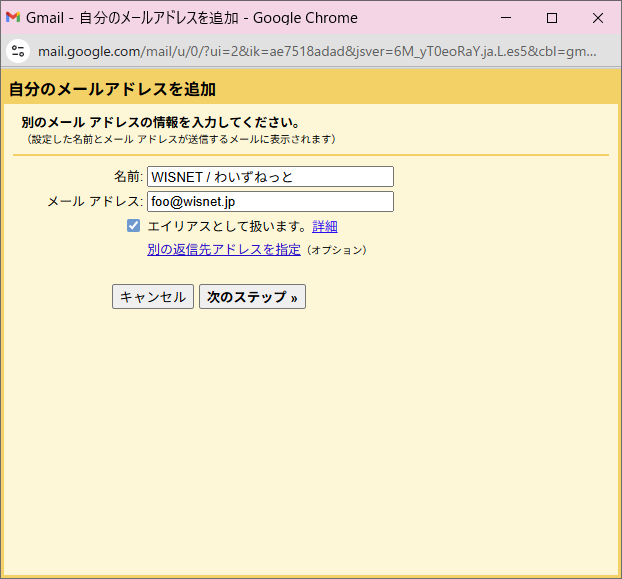This screenshot has width=622, height=579.
Task: Proceed with the 次のステップ » button
Action: click(252, 297)
